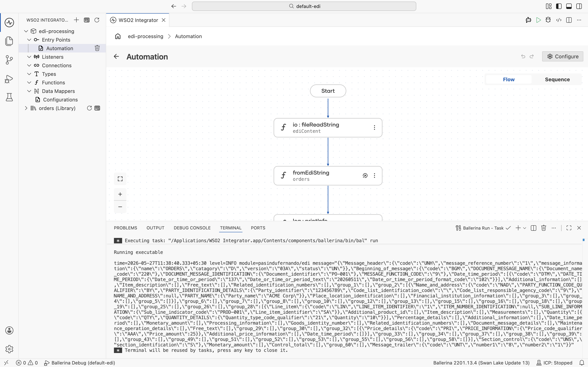Refresh the orders library
Viewport: 588px width, 367px height.
pos(89,108)
